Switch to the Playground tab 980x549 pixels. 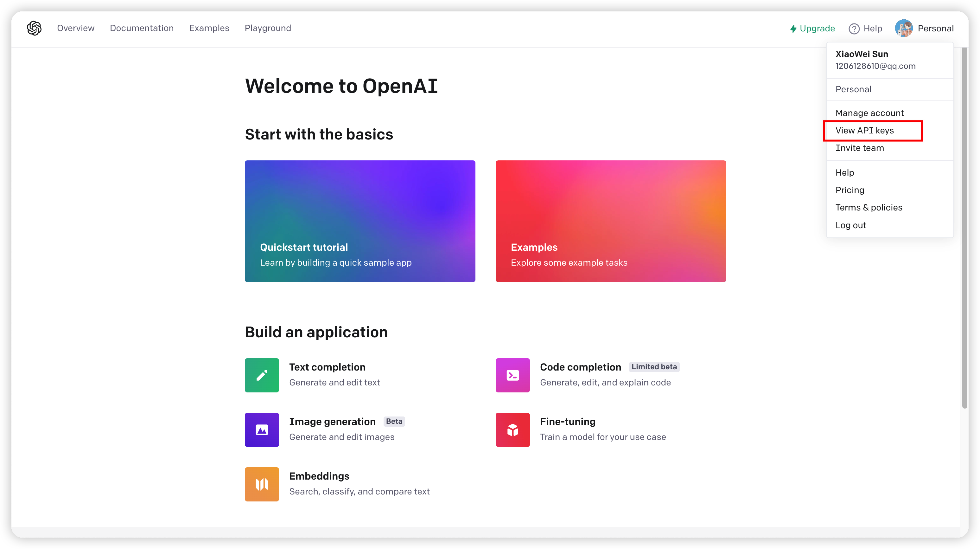tap(267, 28)
